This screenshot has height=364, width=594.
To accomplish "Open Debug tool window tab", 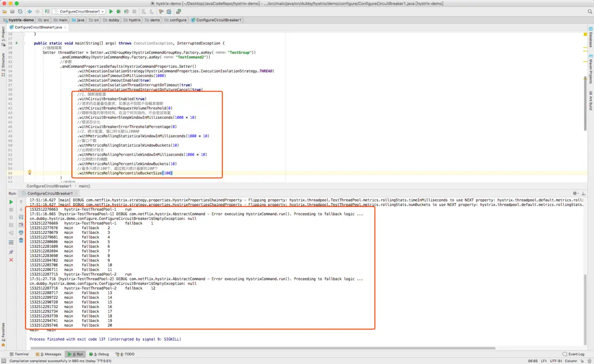I will (99, 354).
